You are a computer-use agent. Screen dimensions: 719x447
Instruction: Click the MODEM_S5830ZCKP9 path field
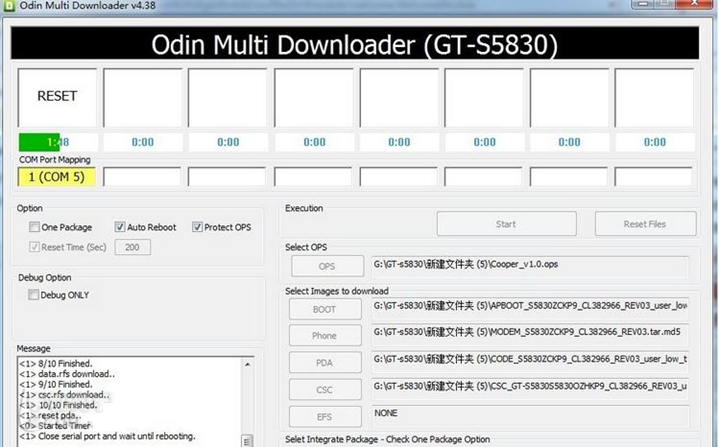pyautogui.click(x=530, y=335)
